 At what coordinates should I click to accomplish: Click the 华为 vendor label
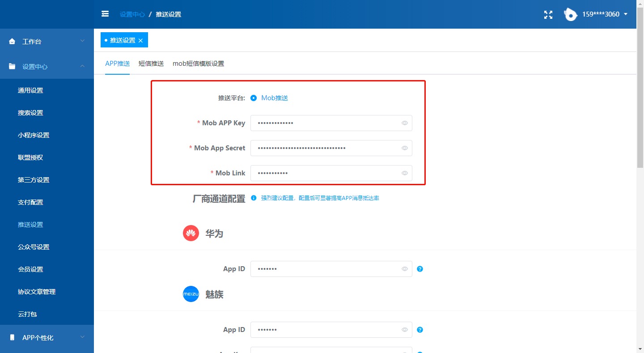point(214,234)
